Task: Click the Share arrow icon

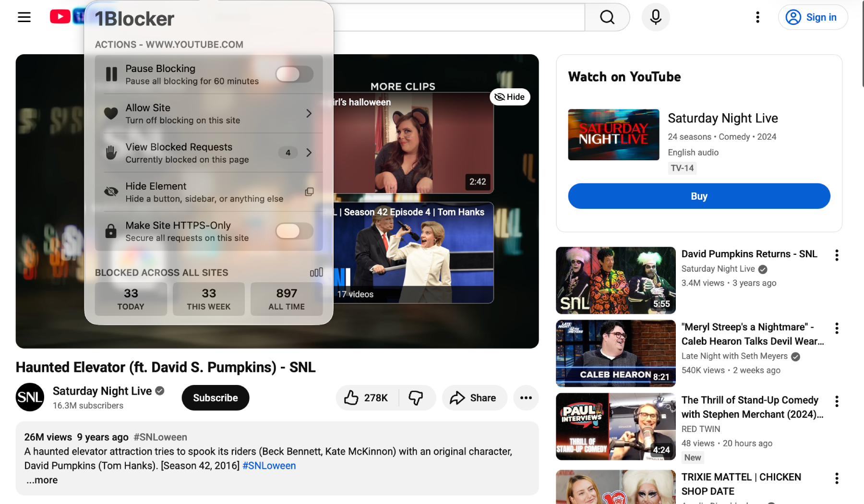Action: [x=457, y=397]
